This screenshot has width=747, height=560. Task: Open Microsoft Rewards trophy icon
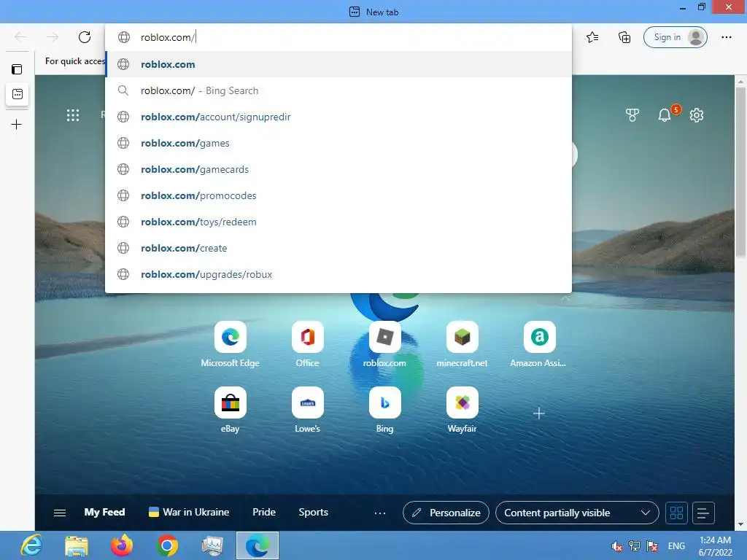coord(632,114)
